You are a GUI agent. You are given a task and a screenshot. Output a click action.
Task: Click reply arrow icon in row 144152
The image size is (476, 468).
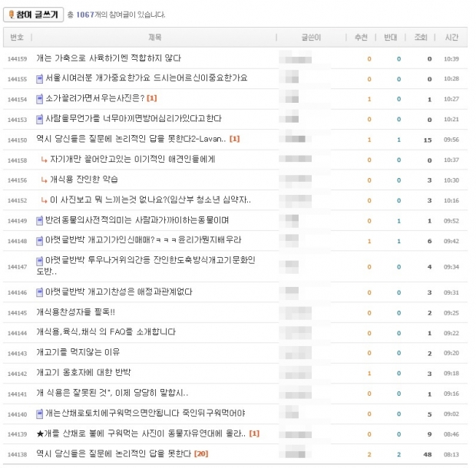[x=45, y=200]
